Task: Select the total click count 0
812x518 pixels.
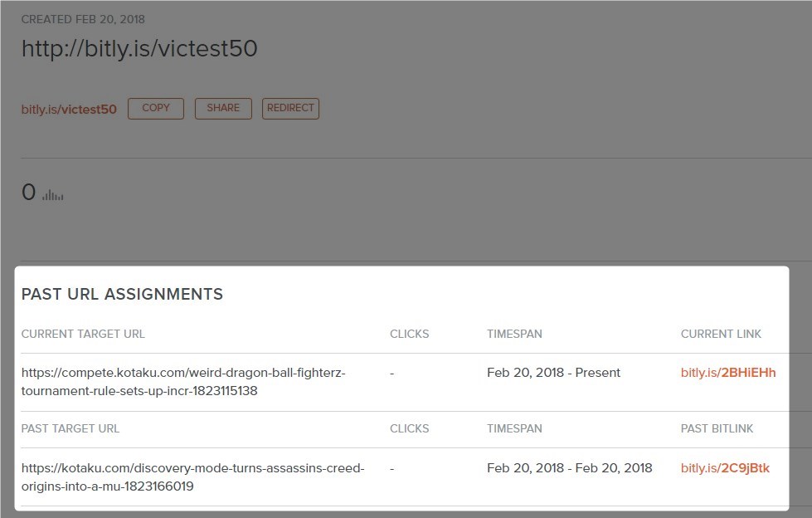Action: pyautogui.click(x=28, y=193)
